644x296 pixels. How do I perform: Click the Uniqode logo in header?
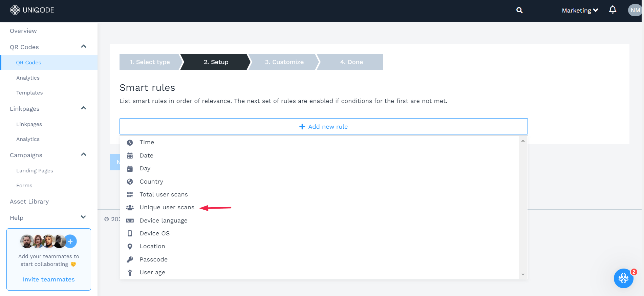point(32,10)
